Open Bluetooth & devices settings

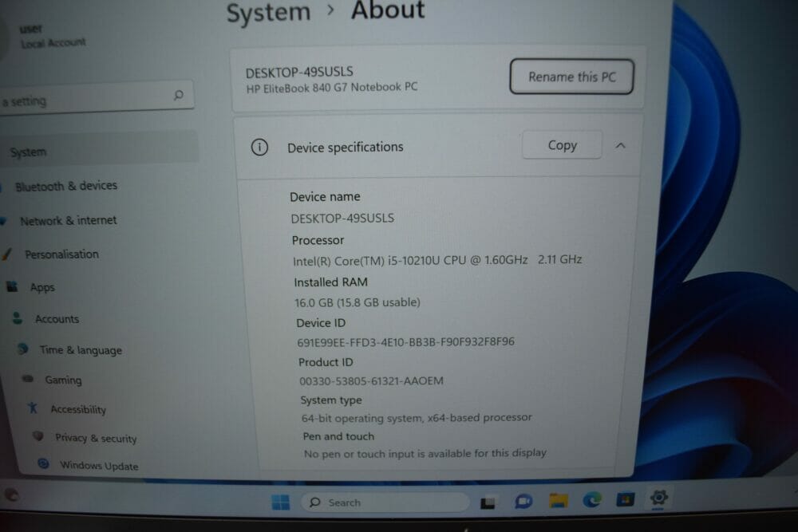pyautogui.click(x=66, y=186)
